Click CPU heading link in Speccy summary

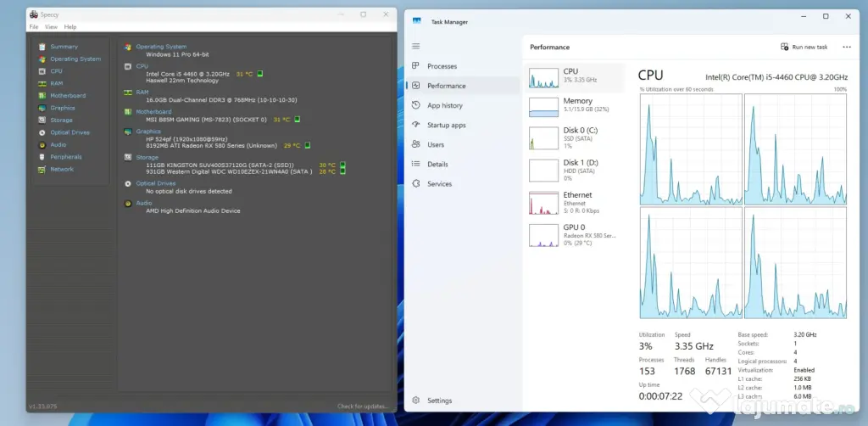coord(142,66)
